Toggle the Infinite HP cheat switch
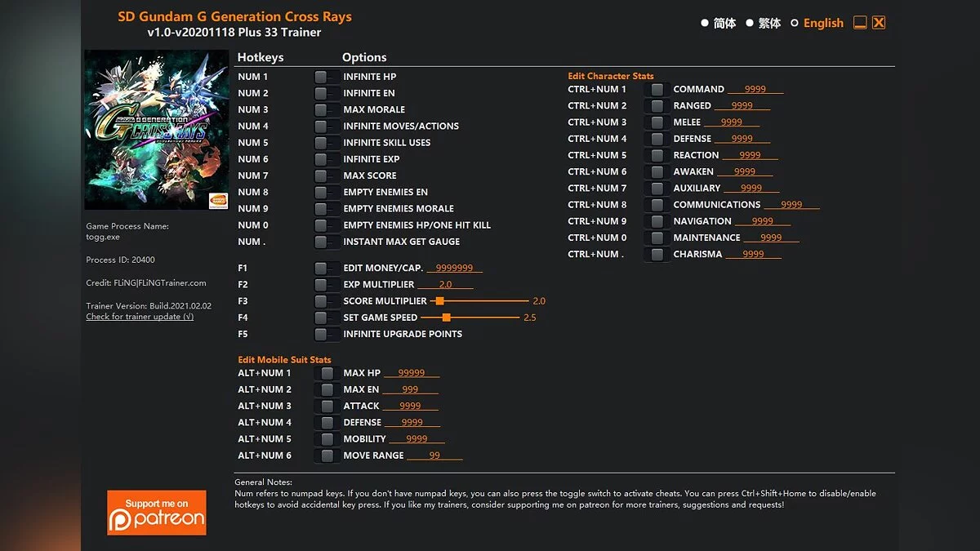 [x=327, y=77]
